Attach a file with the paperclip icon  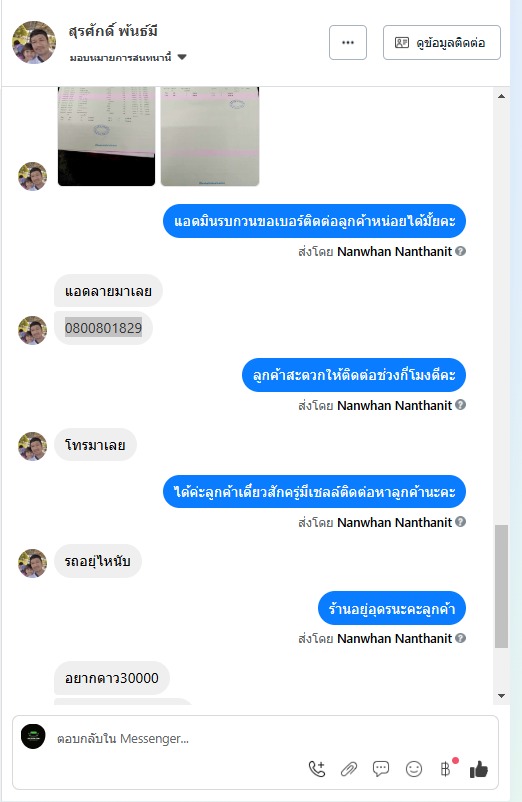coord(349,769)
